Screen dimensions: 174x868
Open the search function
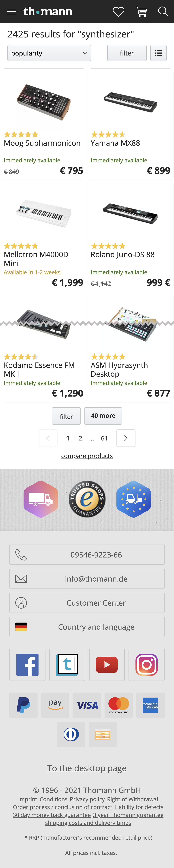163,11
